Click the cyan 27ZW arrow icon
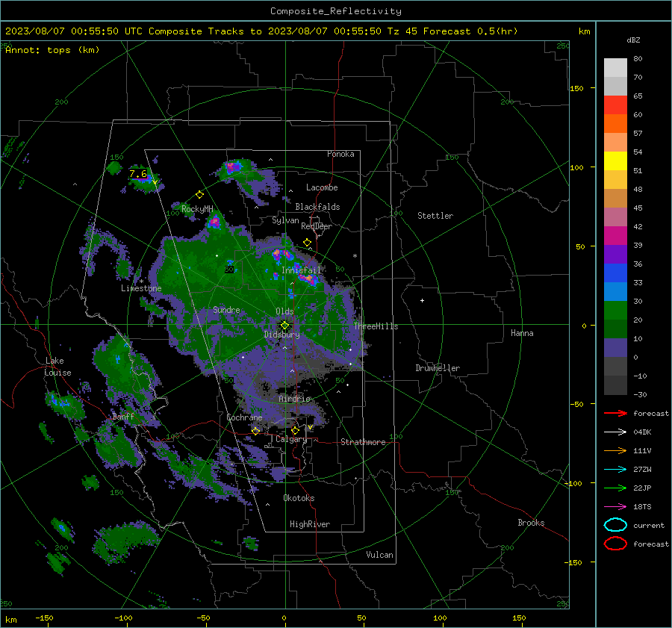 615,470
